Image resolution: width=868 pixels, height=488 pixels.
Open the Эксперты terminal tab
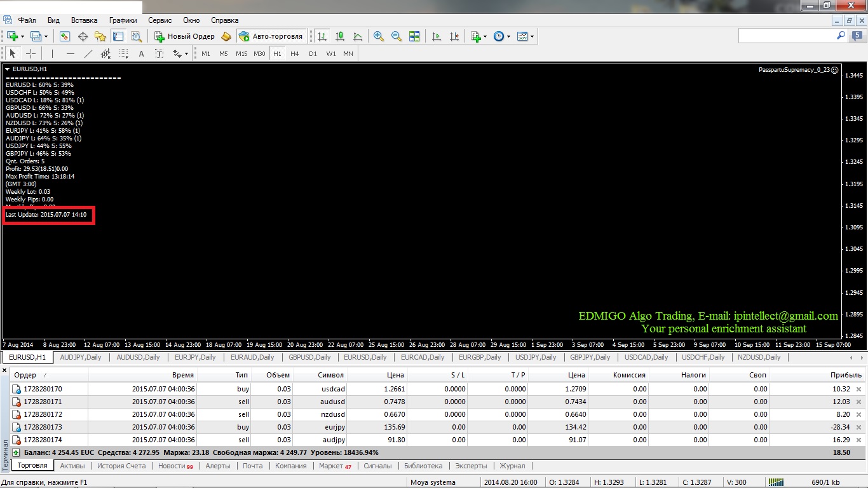[x=471, y=466]
